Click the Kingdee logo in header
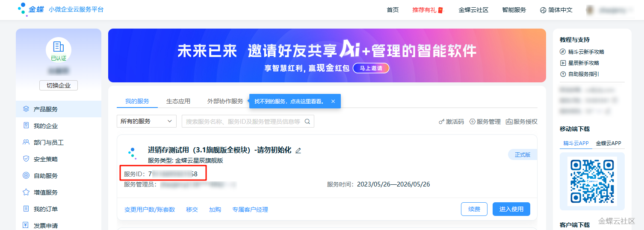Screen dimensions: 644x230 coord(31,9)
